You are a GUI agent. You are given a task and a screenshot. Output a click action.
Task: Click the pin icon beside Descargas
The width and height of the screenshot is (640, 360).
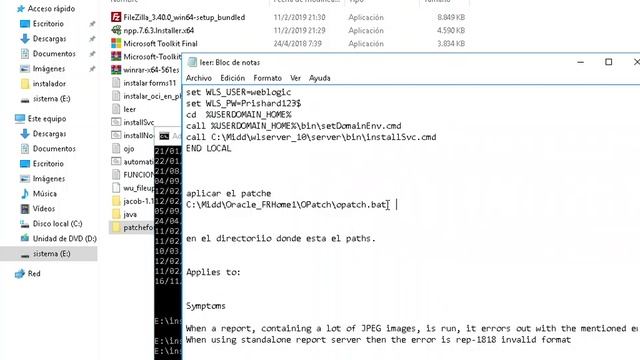(92, 39)
